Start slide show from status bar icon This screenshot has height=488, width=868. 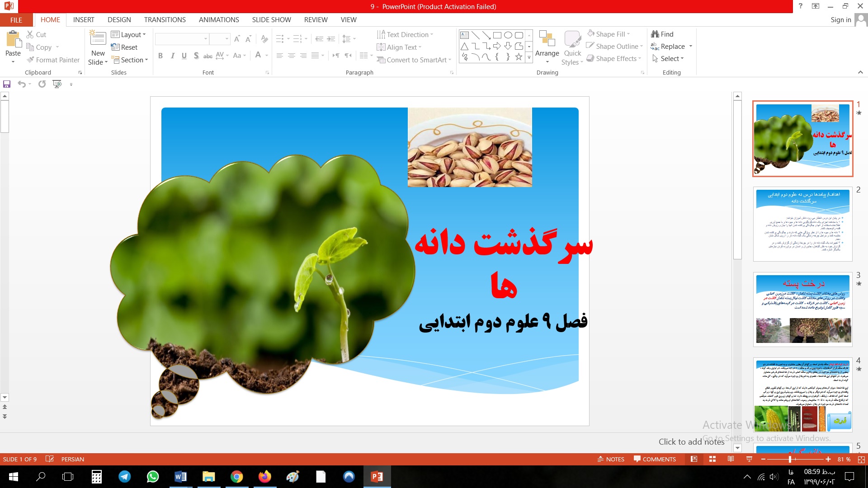pos(749,459)
